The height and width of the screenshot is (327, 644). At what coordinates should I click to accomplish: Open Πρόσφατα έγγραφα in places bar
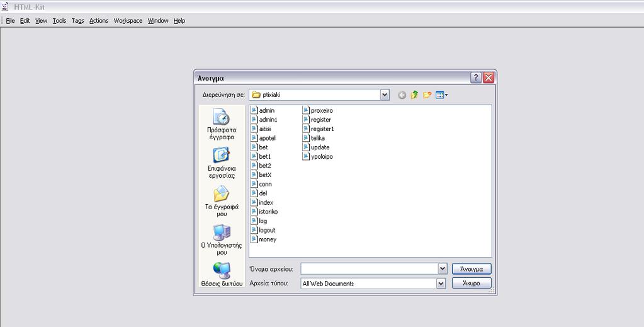[x=222, y=125]
